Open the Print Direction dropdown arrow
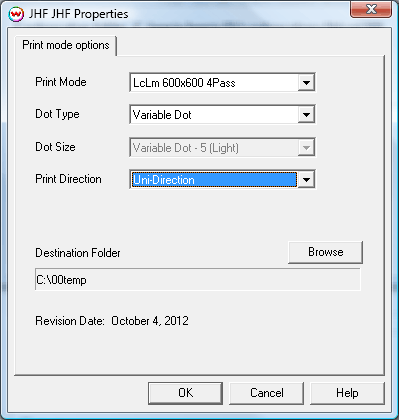 tap(306, 179)
